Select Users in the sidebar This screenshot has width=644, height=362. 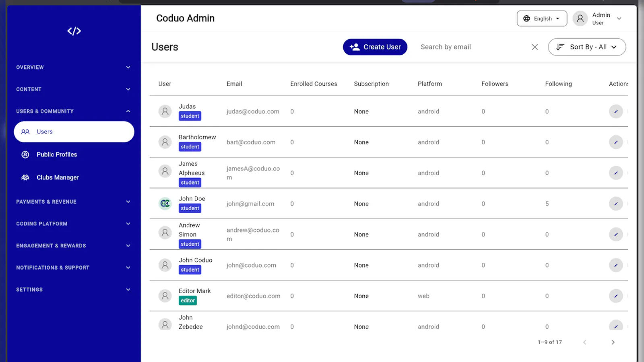point(74,132)
